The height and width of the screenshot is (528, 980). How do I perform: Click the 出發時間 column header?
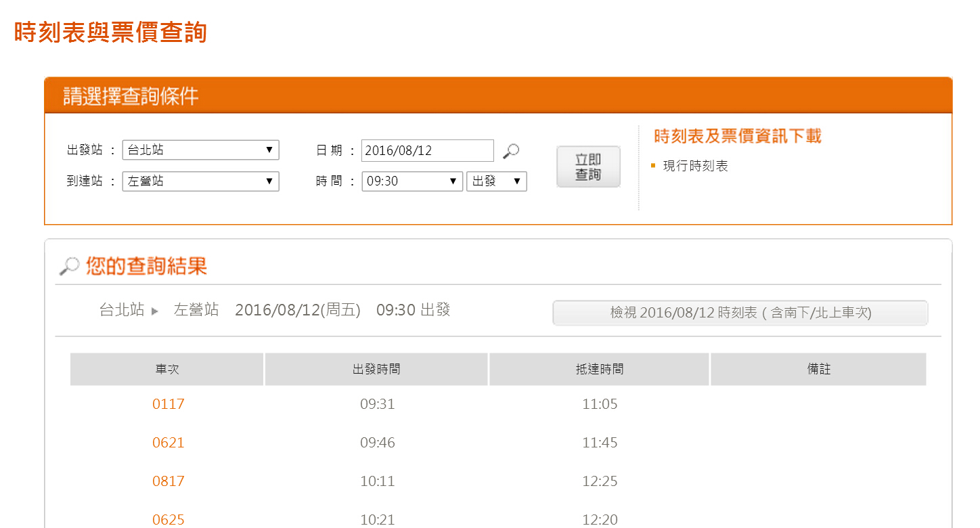click(376, 369)
